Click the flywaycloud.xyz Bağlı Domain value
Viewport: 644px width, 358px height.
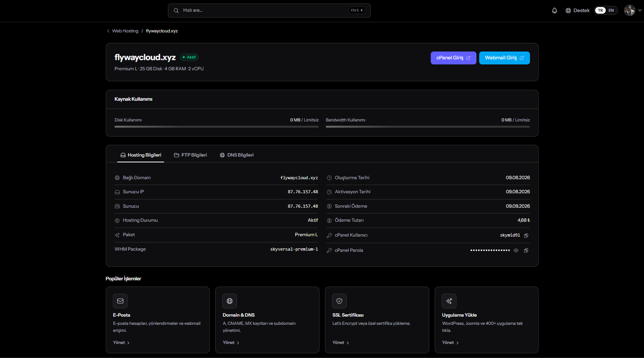click(299, 178)
